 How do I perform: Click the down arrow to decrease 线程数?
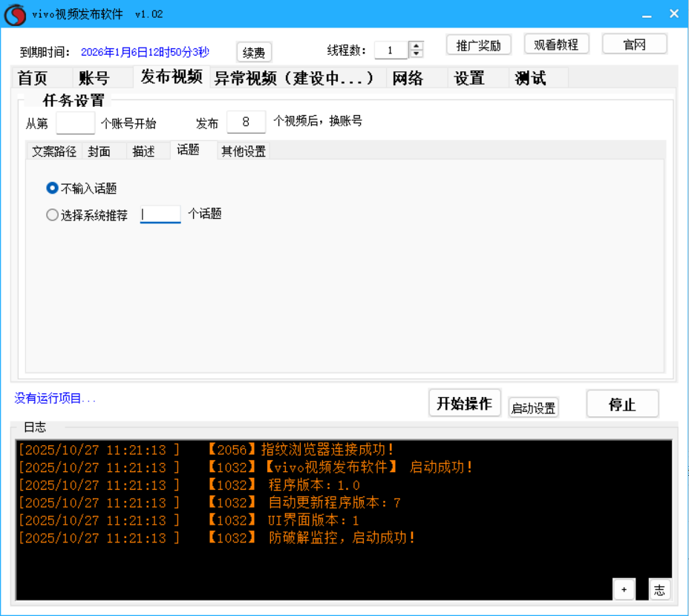coord(415,53)
